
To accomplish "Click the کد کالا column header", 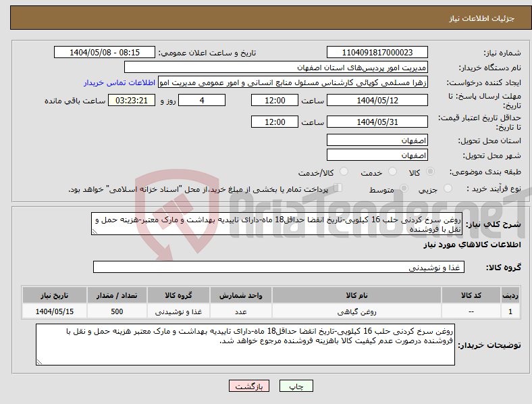I will (x=471, y=295).
